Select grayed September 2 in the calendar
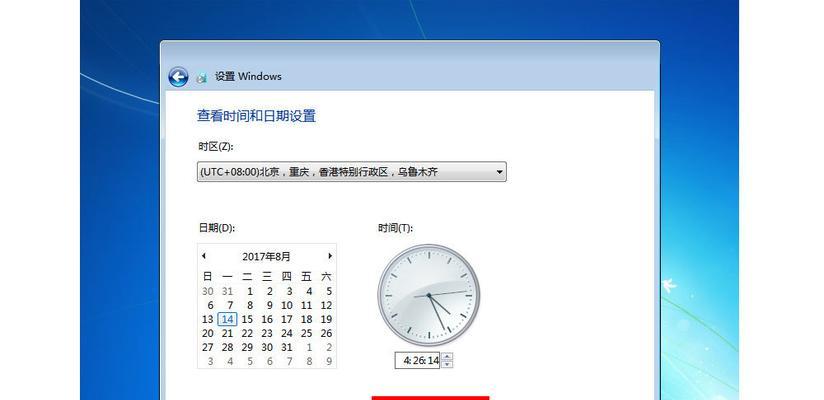 pyautogui.click(x=329, y=347)
